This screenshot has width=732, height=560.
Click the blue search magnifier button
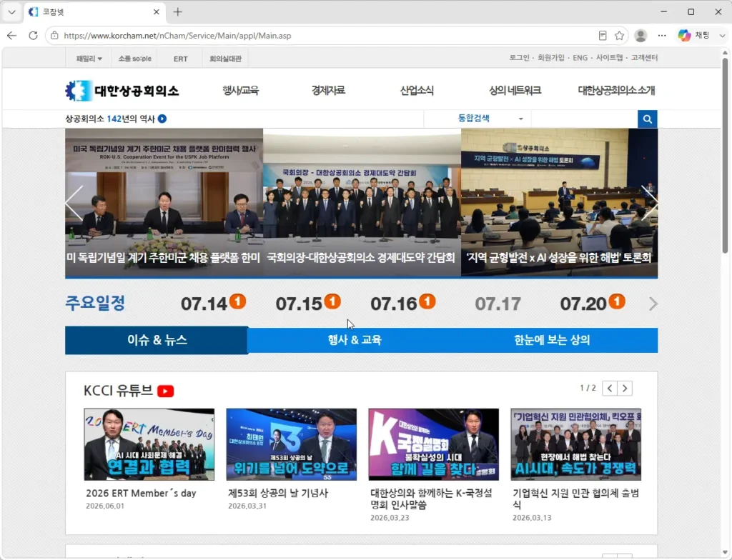click(x=648, y=119)
